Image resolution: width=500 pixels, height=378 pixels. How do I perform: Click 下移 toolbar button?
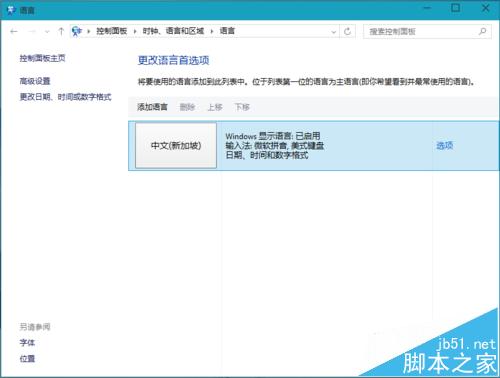(242, 107)
